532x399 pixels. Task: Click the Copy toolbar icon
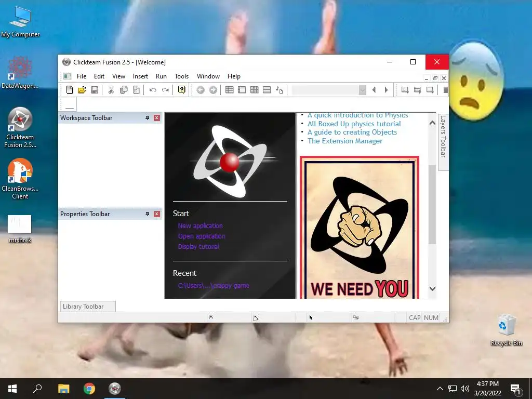[124, 90]
